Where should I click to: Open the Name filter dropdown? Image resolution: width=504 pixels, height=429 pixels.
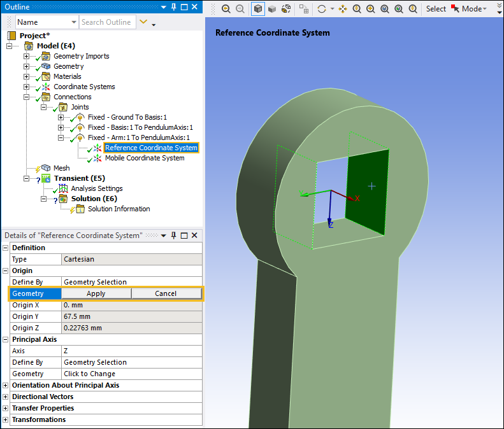point(73,22)
